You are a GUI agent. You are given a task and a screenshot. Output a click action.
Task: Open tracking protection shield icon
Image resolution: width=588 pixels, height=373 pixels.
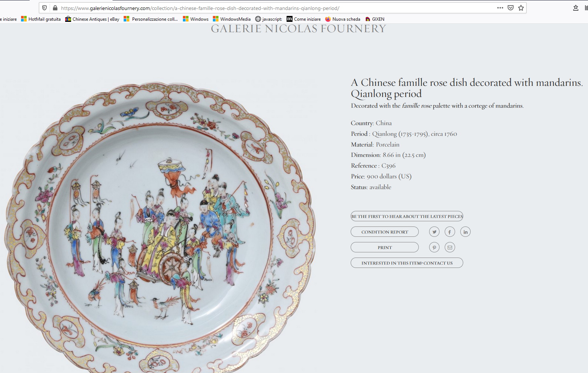[44, 8]
